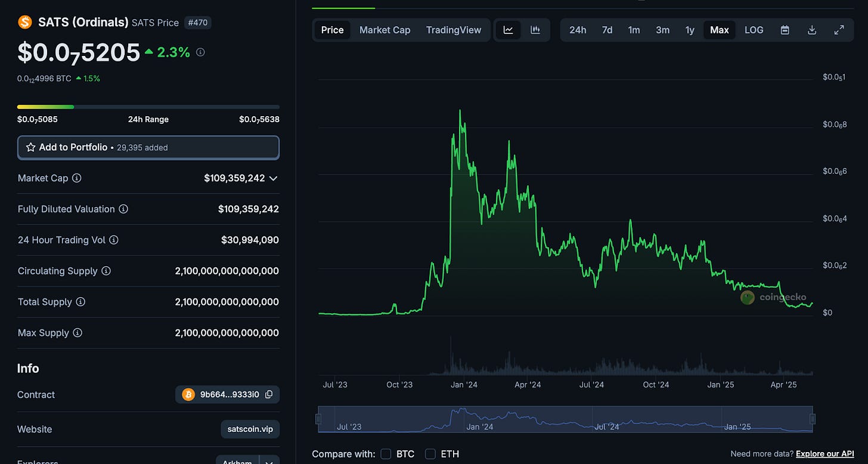Screen dimensions: 868x464
Task: Click the left handle of the range navigator
Action: point(318,419)
